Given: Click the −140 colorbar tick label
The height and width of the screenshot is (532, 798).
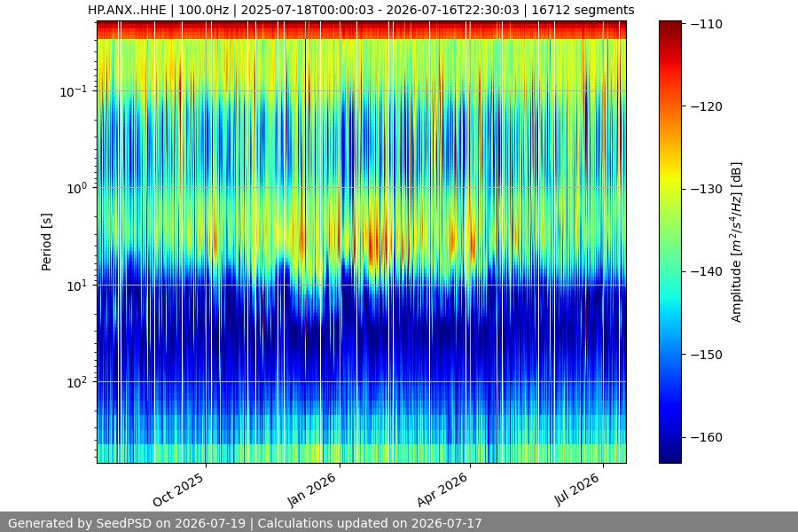Looking at the screenshot, I should (x=707, y=272).
